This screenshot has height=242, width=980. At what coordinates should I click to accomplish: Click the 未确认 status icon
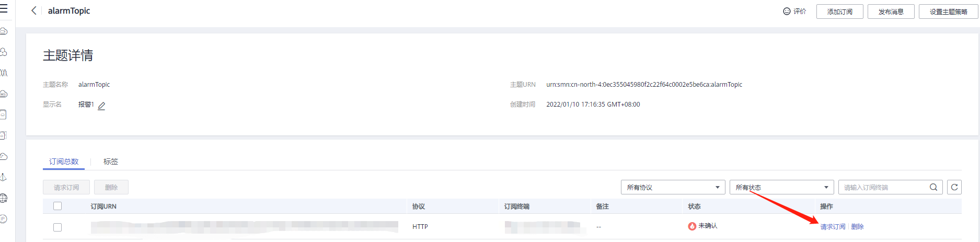click(x=692, y=226)
